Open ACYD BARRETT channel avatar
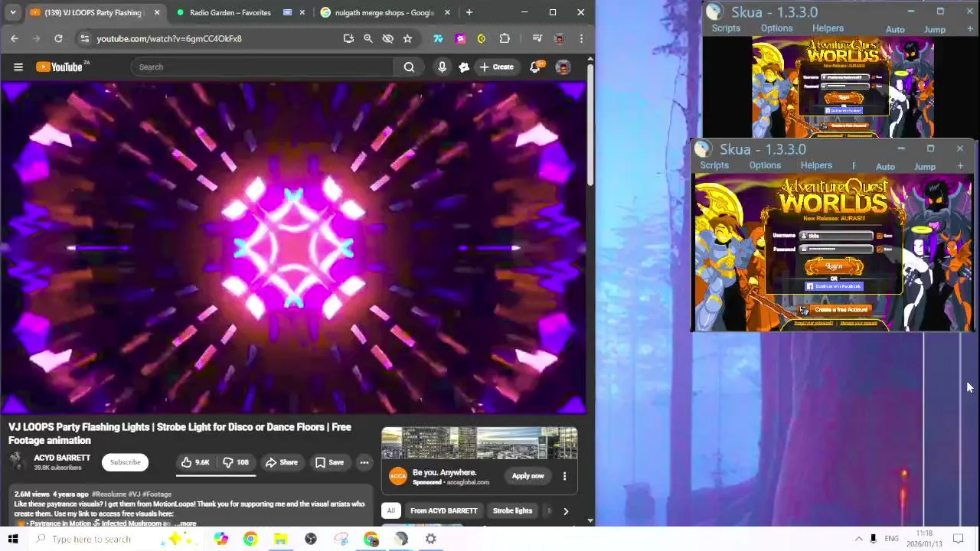980x551 pixels. pos(17,461)
